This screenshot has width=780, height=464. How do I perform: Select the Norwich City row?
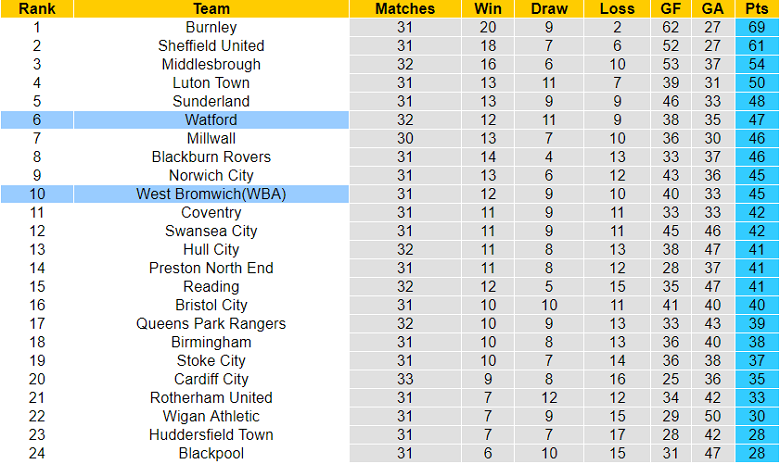tap(211, 176)
